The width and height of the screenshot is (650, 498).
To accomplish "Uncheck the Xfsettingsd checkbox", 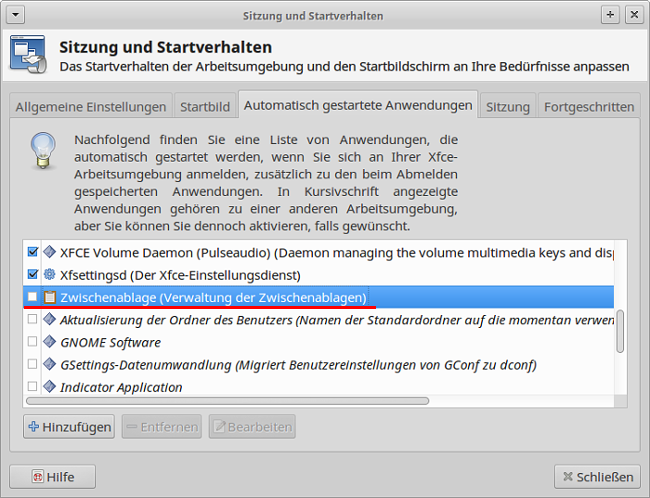I will (x=33, y=274).
